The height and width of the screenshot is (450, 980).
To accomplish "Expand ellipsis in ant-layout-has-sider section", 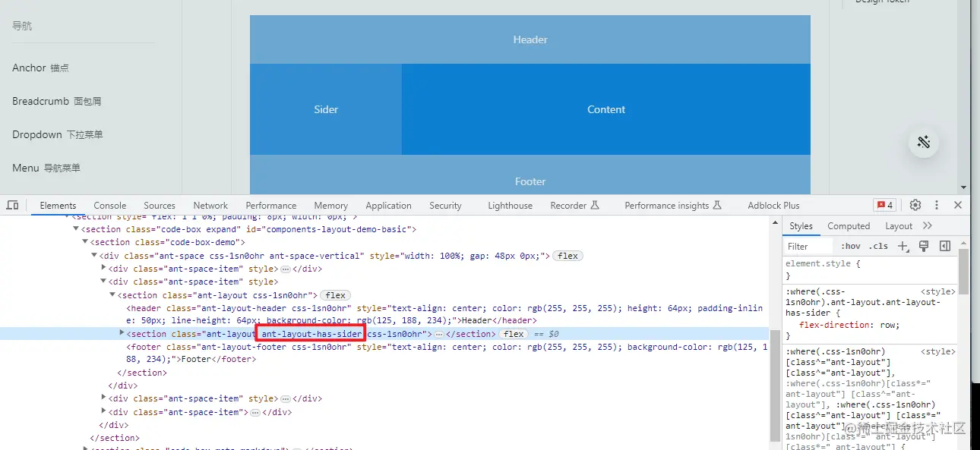I will point(438,334).
